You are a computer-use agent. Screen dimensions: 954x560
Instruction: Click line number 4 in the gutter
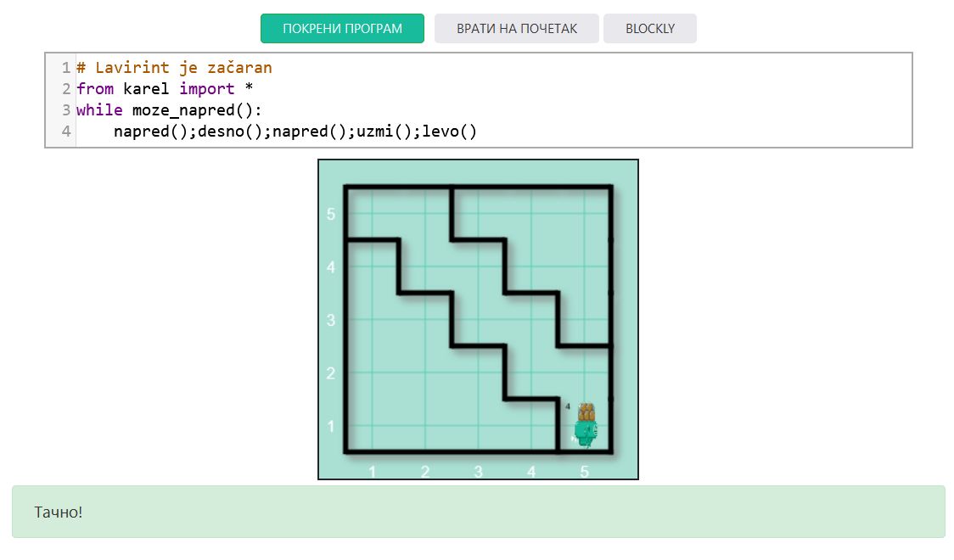point(65,132)
